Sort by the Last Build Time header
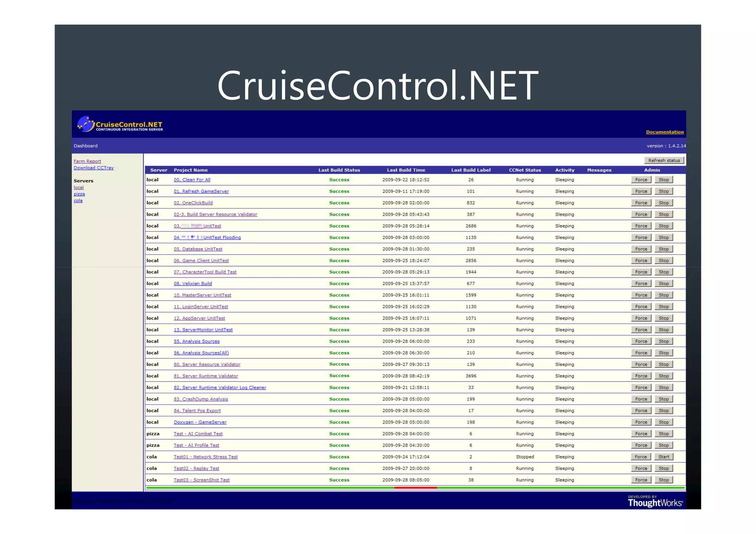The width and height of the screenshot is (756, 534). (x=406, y=170)
